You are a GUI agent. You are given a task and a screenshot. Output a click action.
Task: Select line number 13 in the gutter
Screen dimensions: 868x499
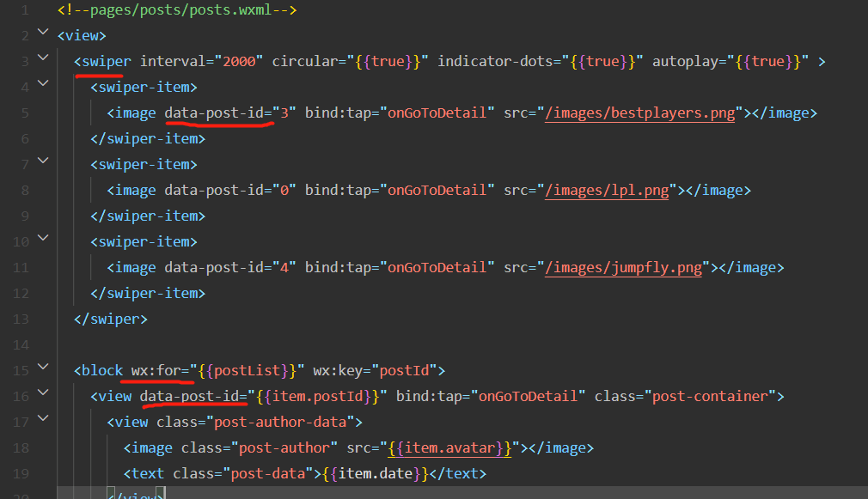coord(21,319)
